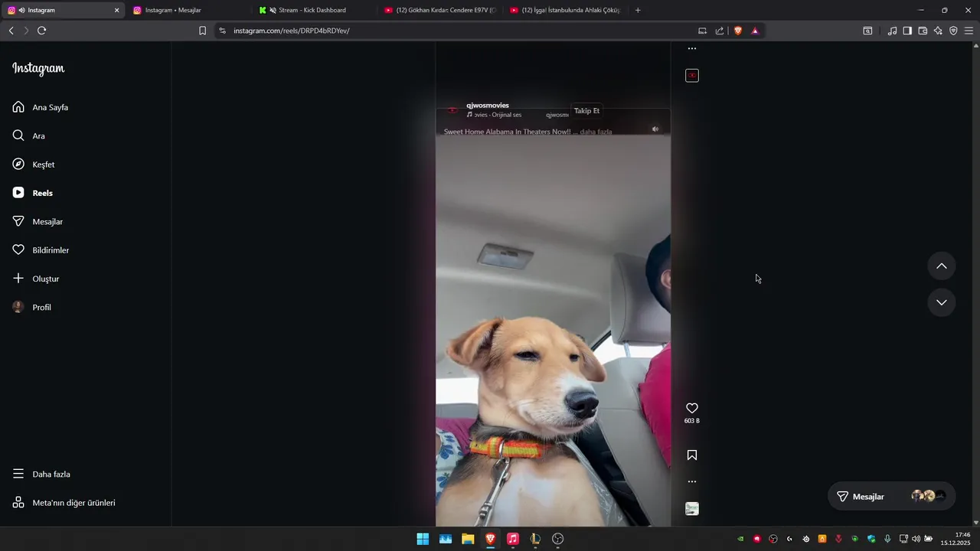This screenshot has height=551, width=980.
Task: Open the Windows Start menu
Action: [x=423, y=539]
